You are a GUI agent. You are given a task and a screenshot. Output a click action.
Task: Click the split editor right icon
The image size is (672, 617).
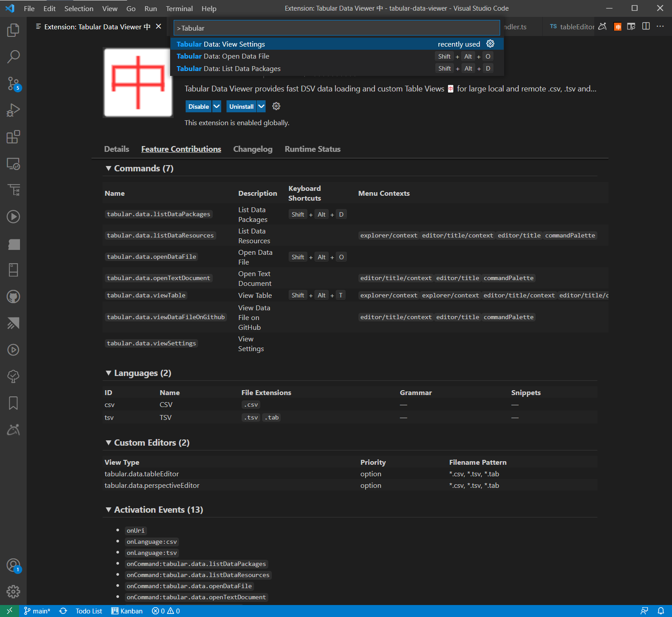[646, 26]
